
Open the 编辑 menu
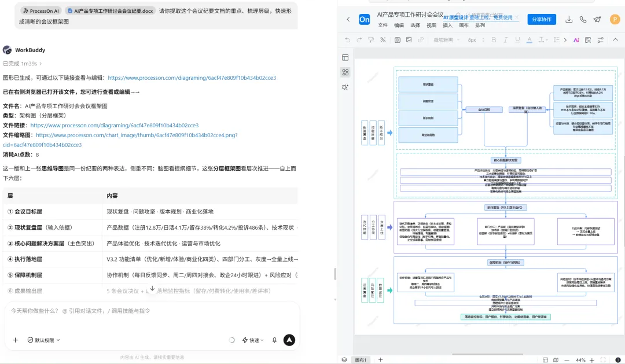[399, 25]
